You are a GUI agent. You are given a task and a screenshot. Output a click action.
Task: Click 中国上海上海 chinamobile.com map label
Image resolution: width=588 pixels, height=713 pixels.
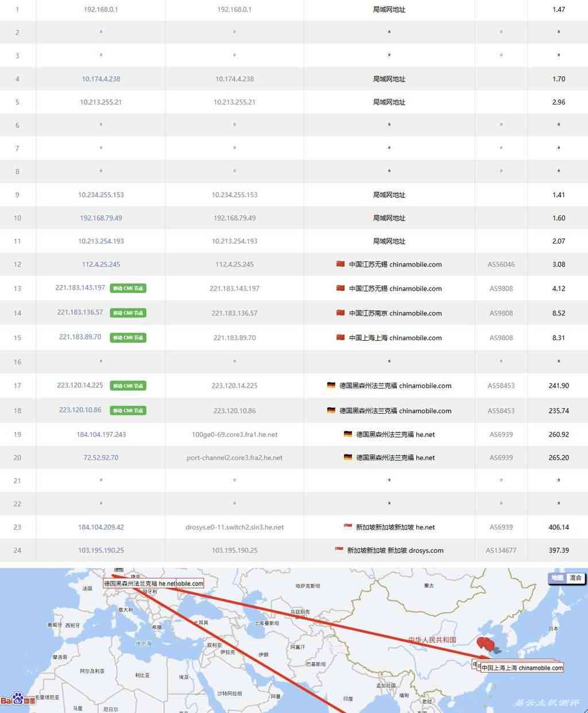522,668
